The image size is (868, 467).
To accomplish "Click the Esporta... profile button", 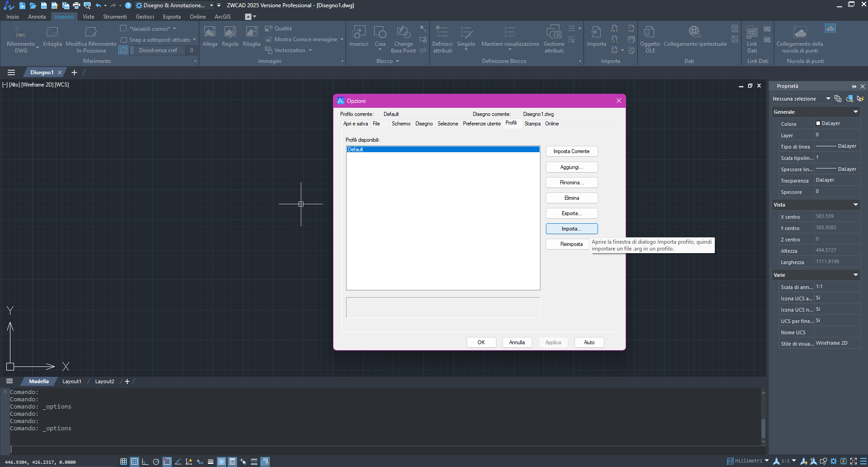I will click(x=571, y=213).
